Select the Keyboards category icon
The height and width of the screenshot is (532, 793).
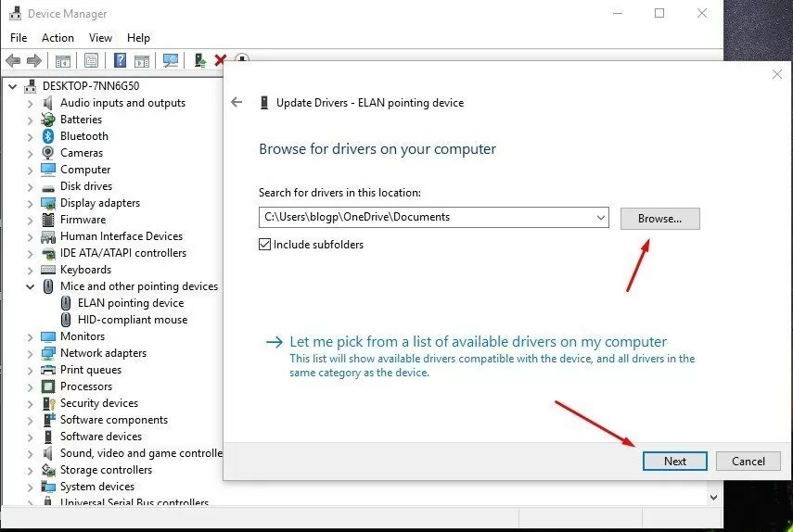(48, 270)
